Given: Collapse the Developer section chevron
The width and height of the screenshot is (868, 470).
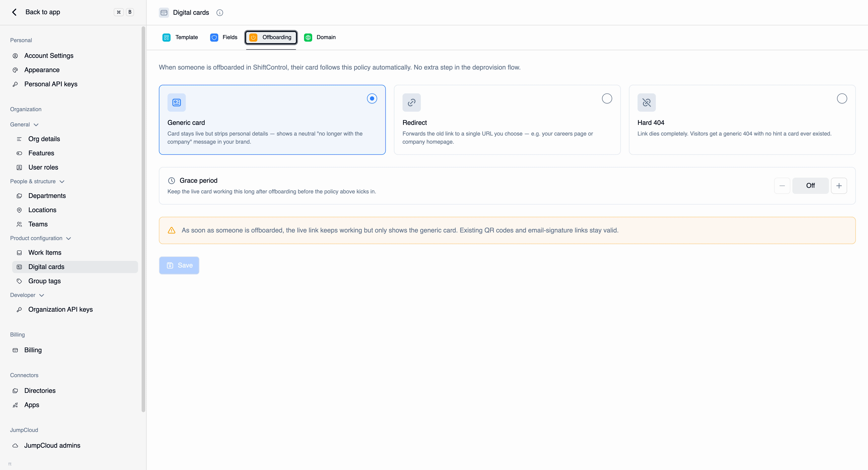Looking at the screenshot, I should point(42,296).
